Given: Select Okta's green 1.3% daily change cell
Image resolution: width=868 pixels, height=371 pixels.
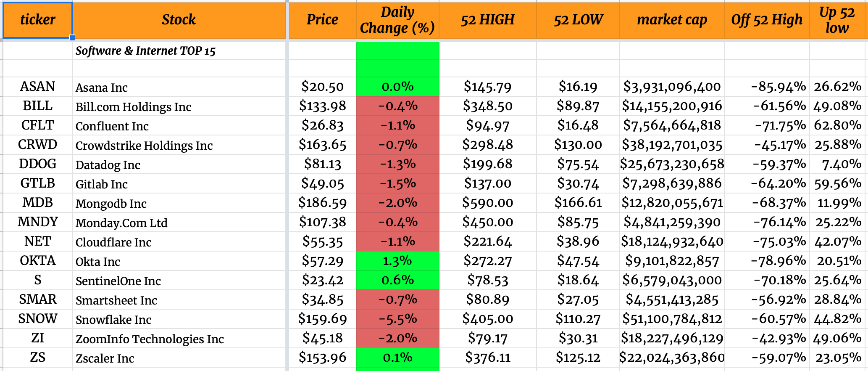Looking at the screenshot, I should pyautogui.click(x=397, y=261).
